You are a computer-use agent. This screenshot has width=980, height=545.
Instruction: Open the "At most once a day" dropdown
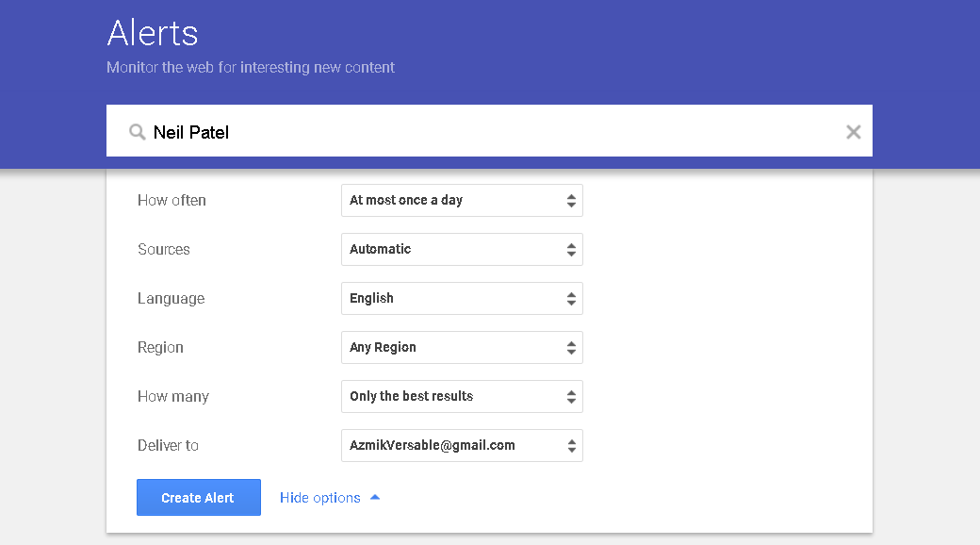click(x=462, y=200)
